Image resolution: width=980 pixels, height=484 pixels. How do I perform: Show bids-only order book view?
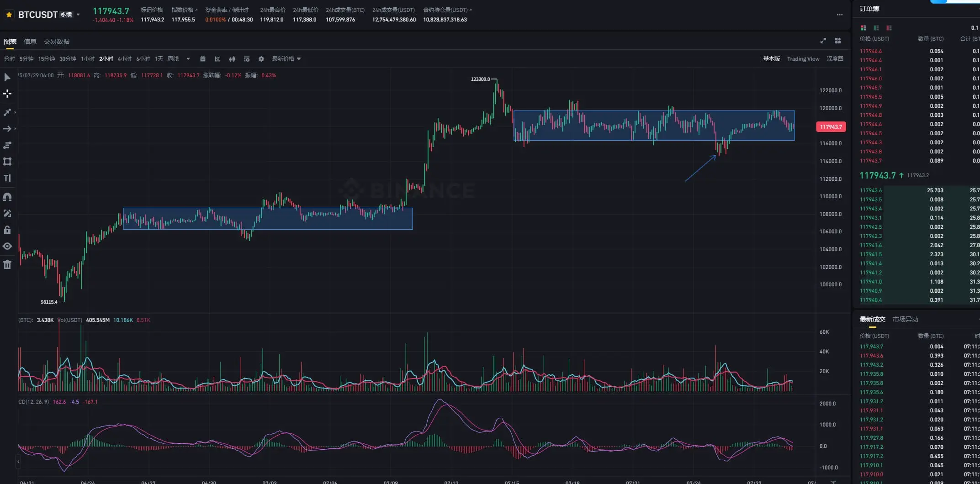pyautogui.click(x=876, y=28)
